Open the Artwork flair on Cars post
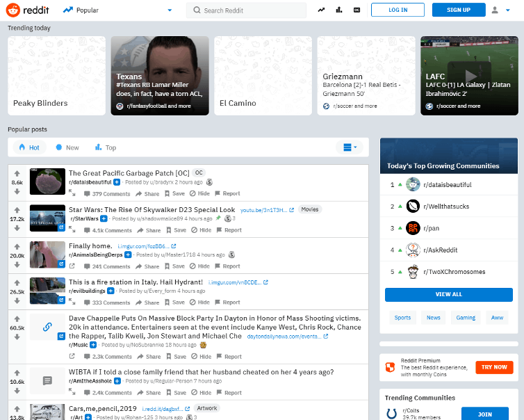This screenshot has width=524, height=420. [x=207, y=408]
